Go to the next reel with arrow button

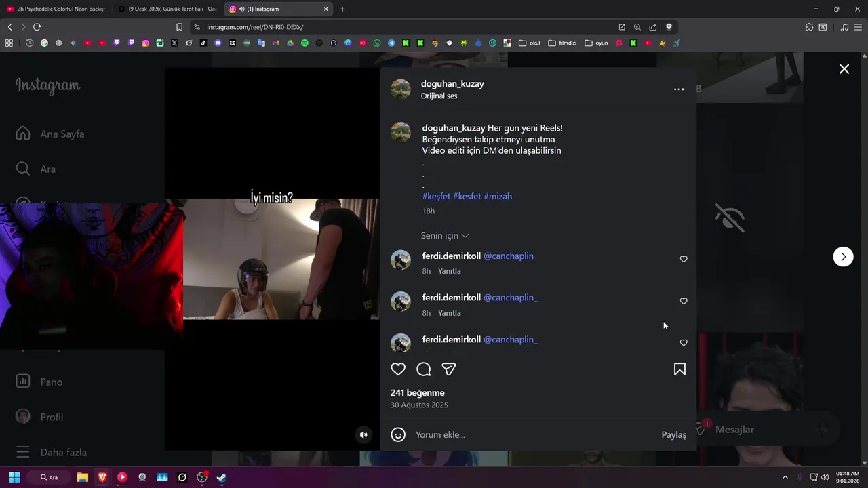[x=843, y=256]
